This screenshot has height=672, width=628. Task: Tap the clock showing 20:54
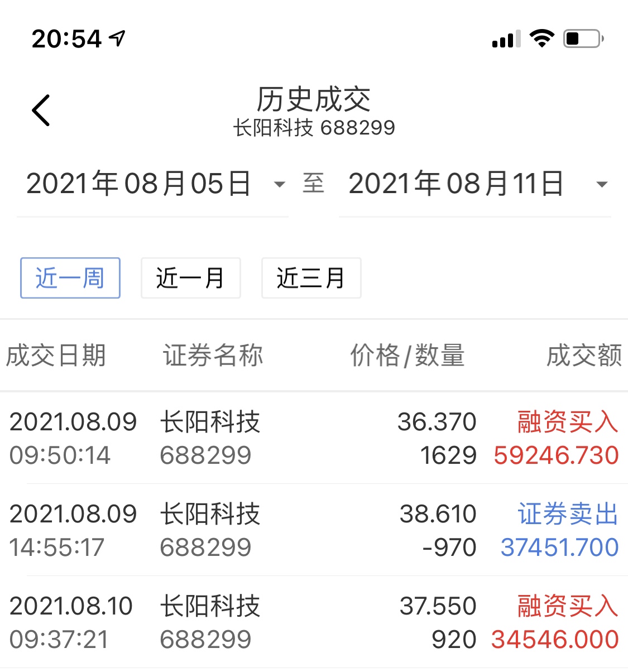(x=67, y=37)
